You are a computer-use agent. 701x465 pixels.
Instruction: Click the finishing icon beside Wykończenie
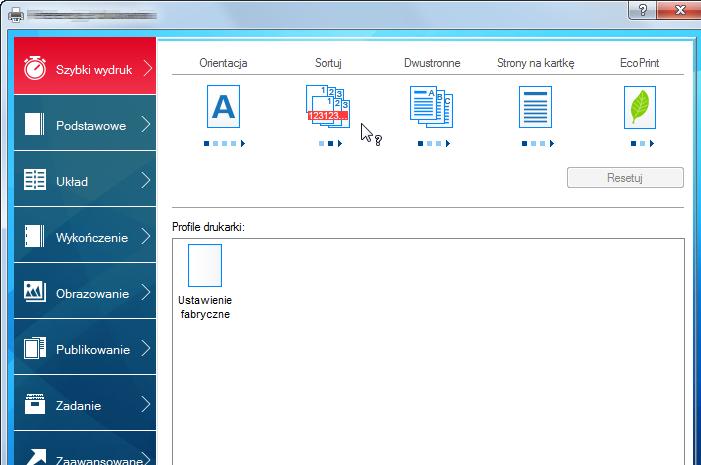point(34,236)
